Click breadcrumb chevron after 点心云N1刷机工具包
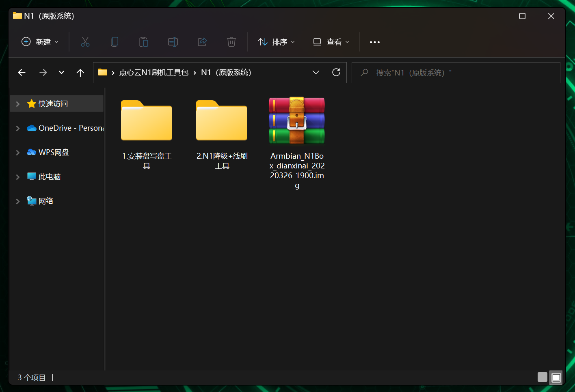 195,73
